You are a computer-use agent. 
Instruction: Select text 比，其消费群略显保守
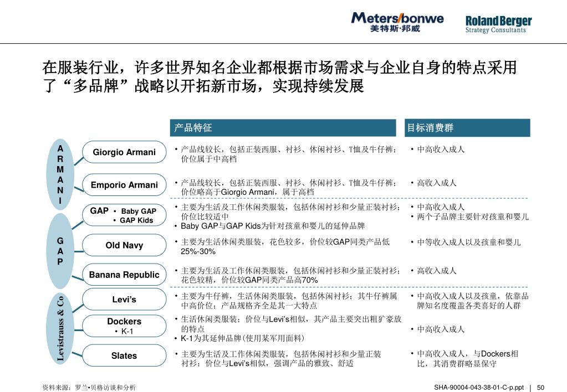point(457,364)
